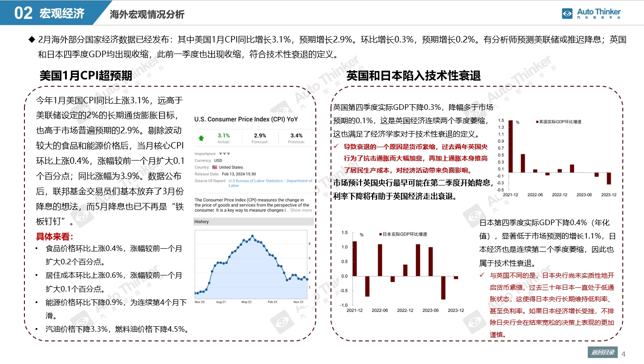Click the 日本第四季度实际GDP下降0.4% paragraph

[x=548, y=243]
